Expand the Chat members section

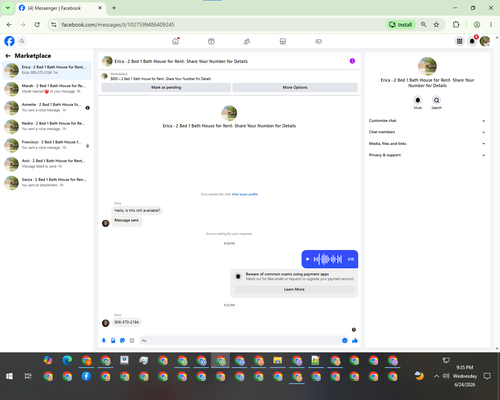(427, 132)
